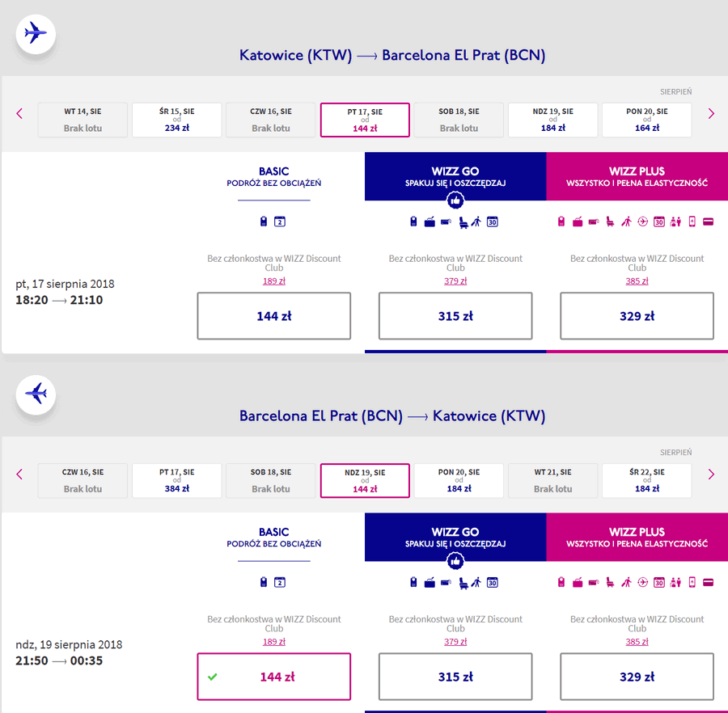This screenshot has height=713, width=728.
Task: Click outbound WIZZ GO trolley bag icon
Action: [446, 221]
